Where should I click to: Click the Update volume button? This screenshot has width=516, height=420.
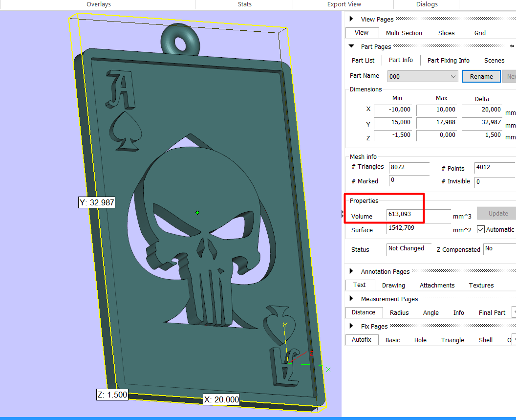[x=498, y=214]
